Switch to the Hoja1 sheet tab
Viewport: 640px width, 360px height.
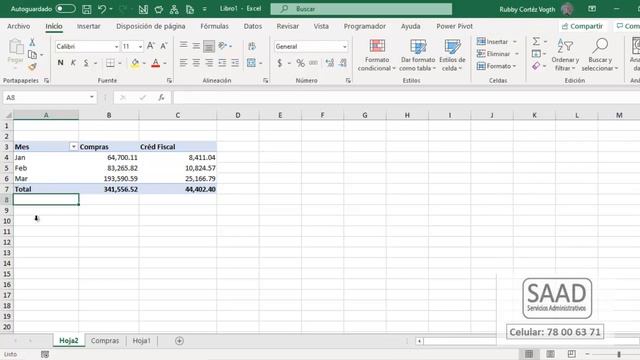pyautogui.click(x=141, y=340)
